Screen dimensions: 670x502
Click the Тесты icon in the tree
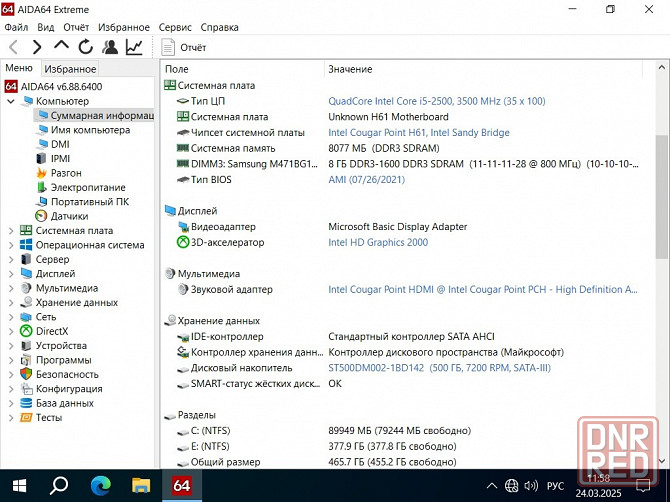point(26,417)
